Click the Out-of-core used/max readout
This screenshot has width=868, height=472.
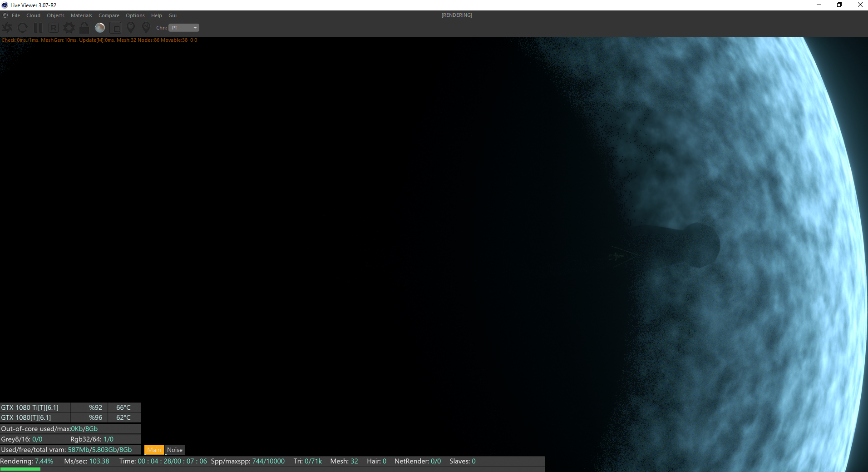coord(49,429)
